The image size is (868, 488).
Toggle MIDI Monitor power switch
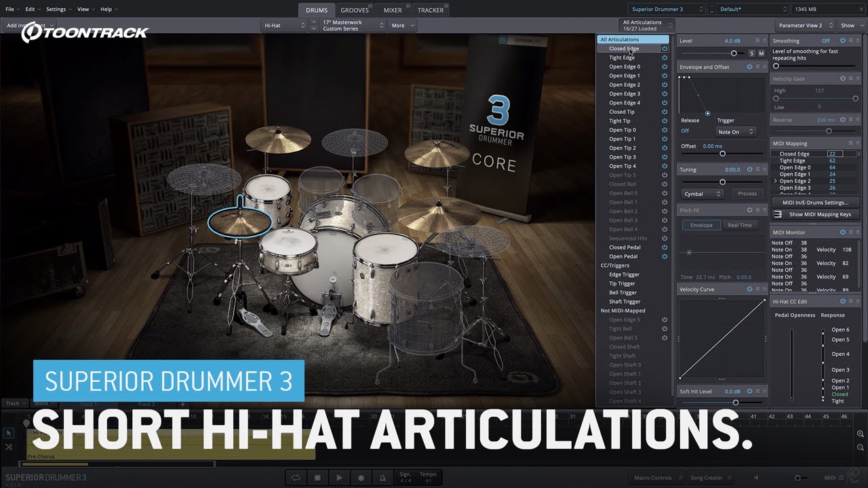842,232
